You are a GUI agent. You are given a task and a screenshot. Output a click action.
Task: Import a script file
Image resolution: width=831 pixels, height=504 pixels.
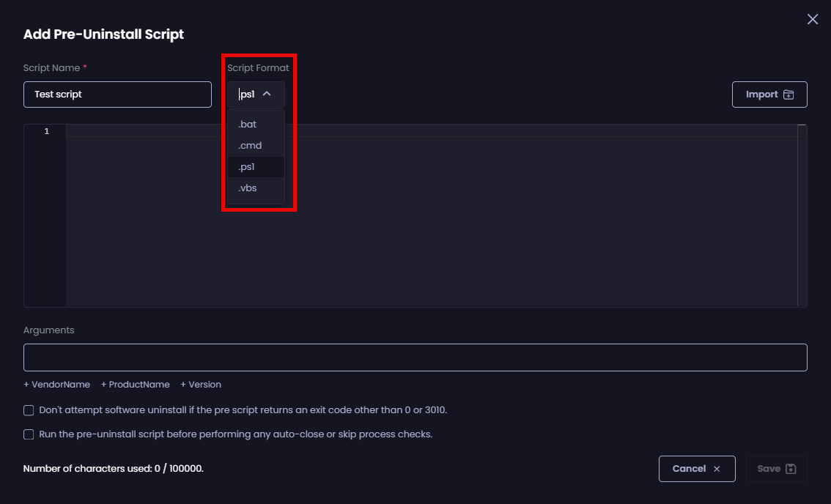[769, 94]
